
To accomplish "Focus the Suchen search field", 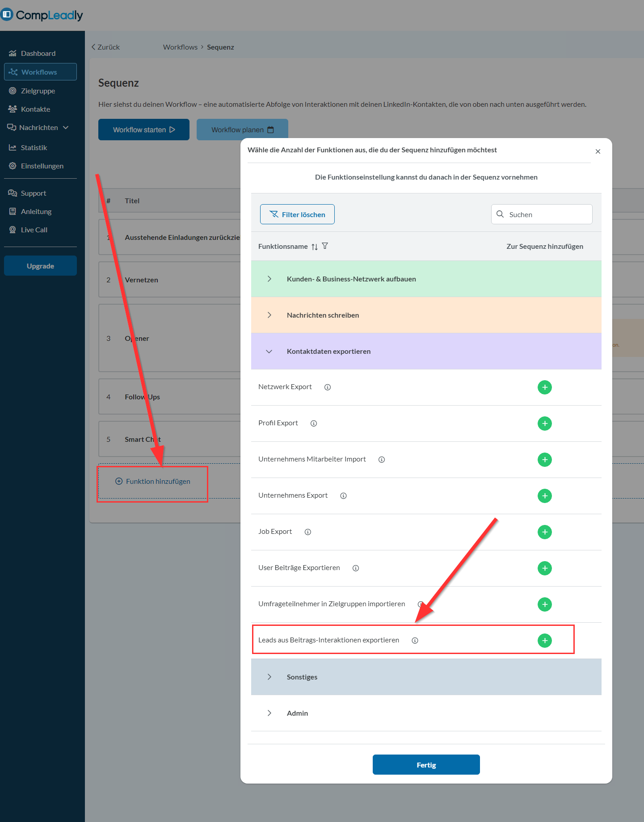I will pyautogui.click(x=547, y=214).
